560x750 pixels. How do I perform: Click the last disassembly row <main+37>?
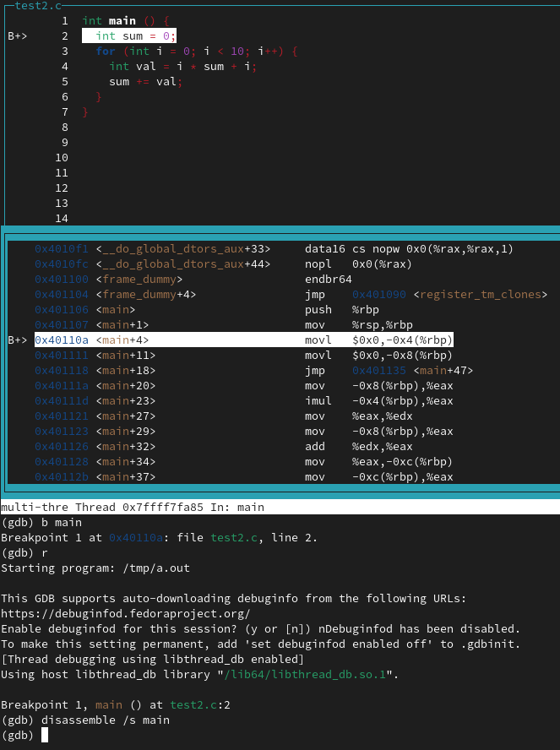[243, 477]
